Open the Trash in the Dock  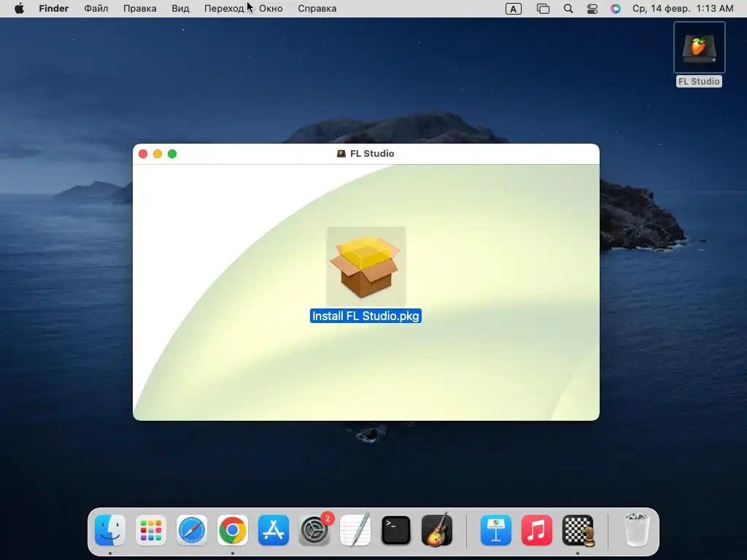click(636, 530)
